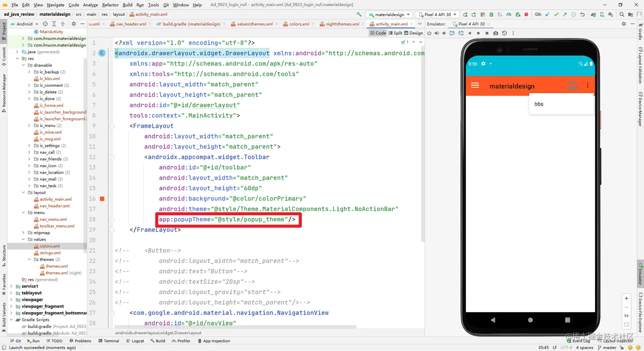644x351 pixels.
Task: Click emulator Home circle control
Action: [x=478, y=33]
